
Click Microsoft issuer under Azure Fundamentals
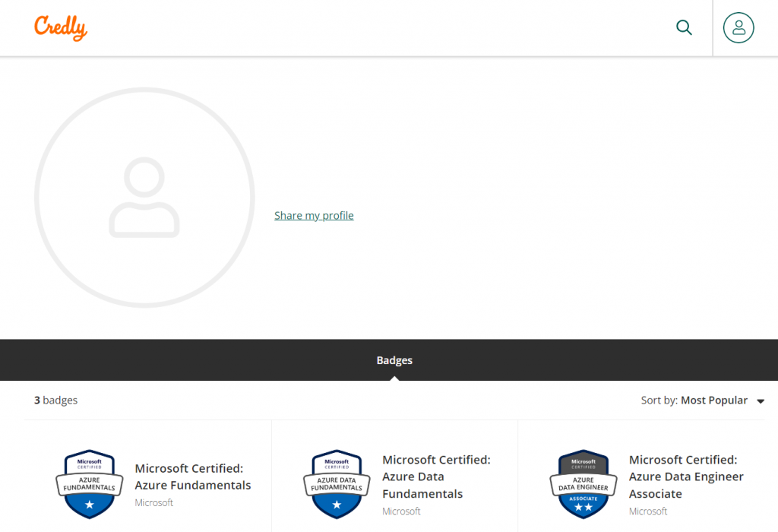click(153, 502)
